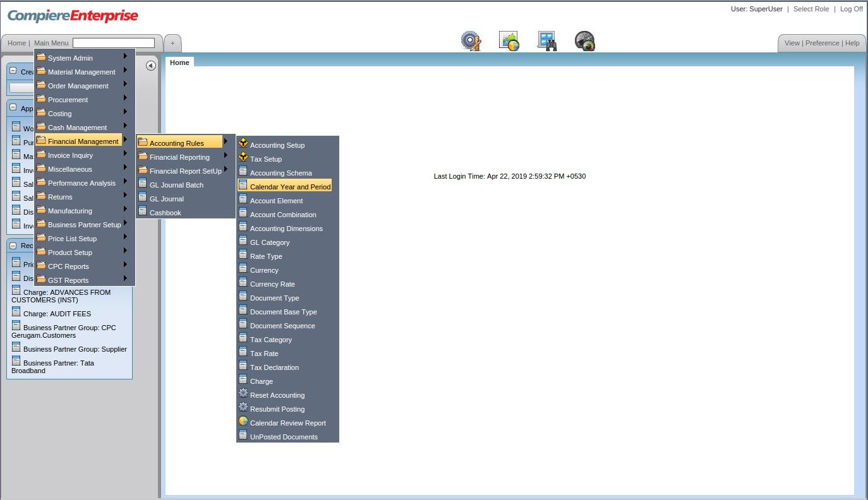The height and width of the screenshot is (500, 868).
Task: Click Select Role link
Action: [811, 9]
